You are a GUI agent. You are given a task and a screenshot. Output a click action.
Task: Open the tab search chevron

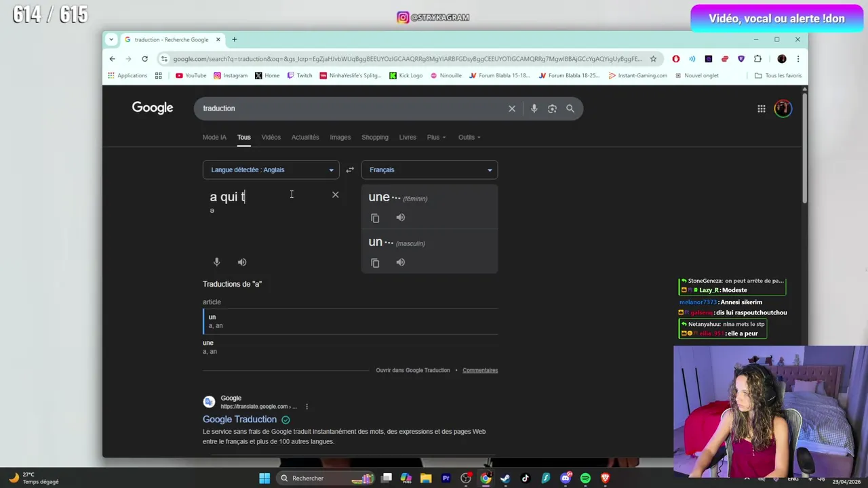(111, 39)
